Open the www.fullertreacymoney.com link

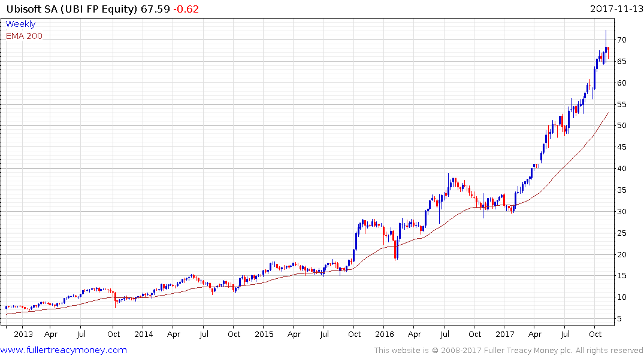point(64,350)
